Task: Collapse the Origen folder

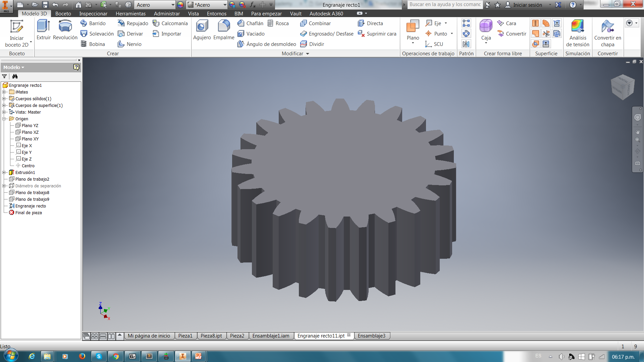Action: pos(4,119)
